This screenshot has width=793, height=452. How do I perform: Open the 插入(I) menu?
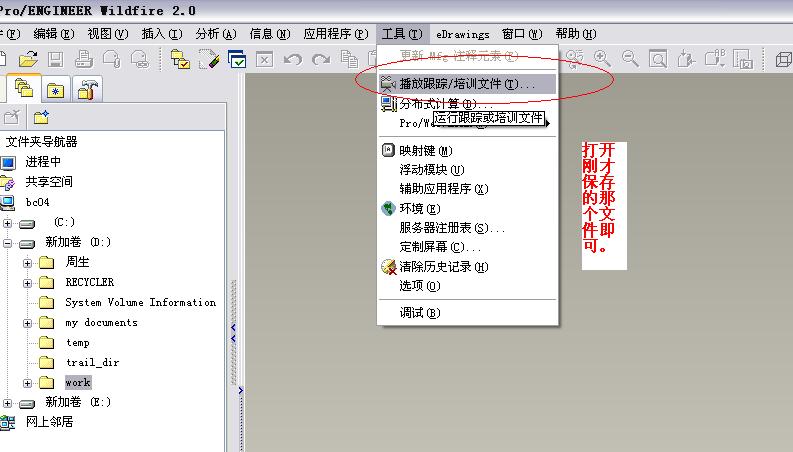[162, 34]
